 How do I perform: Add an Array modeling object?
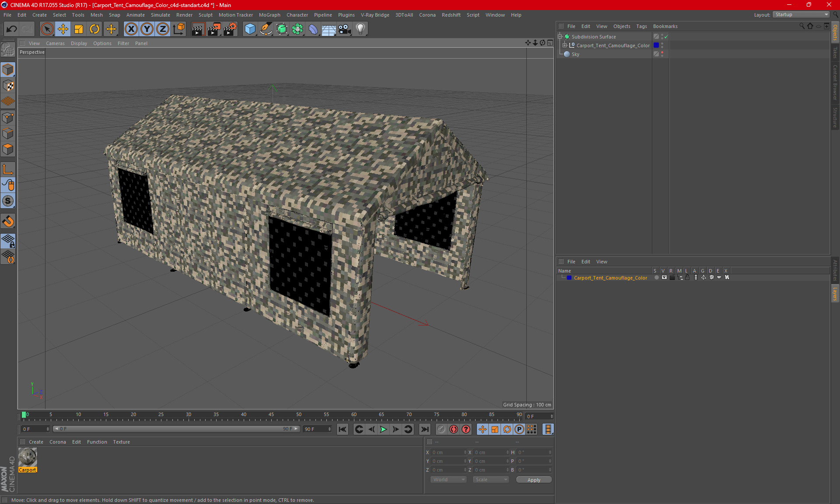(x=297, y=29)
